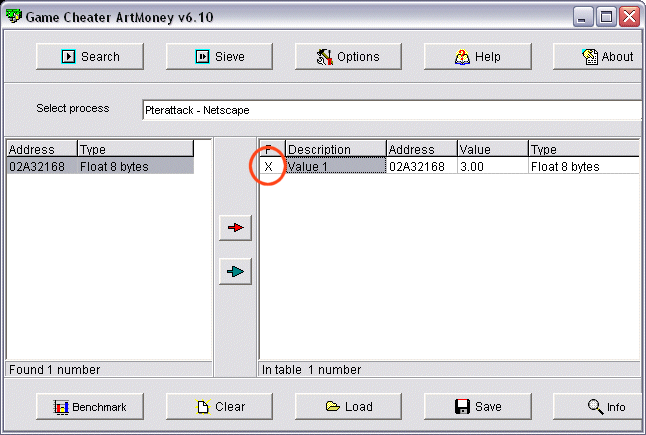Open the Select process dropdown
The image size is (646, 435).
pyautogui.click(x=392, y=110)
